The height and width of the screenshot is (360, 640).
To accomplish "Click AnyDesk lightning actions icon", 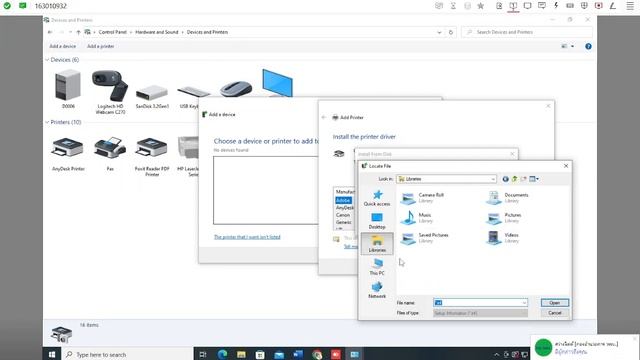I will pyautogui.click(x=556, y=6).
